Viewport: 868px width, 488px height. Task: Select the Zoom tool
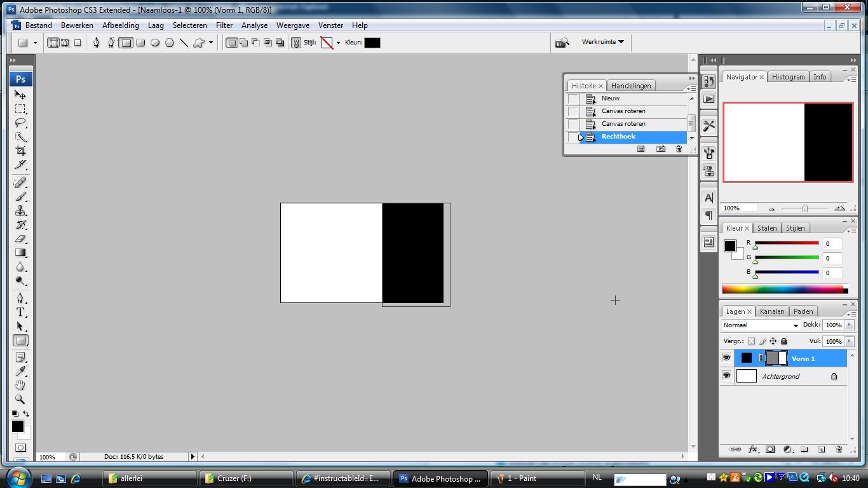click(x=20, y=399)
